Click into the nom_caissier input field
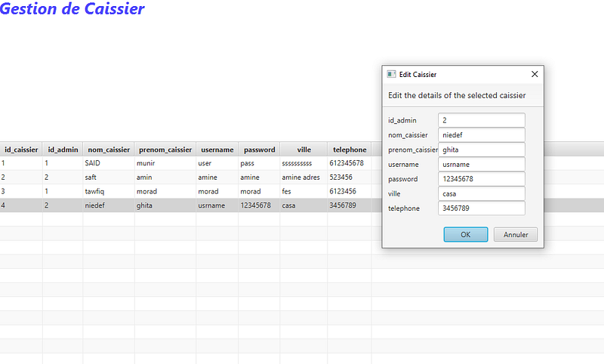Image resolution: width=604 pixels, height=364 pixels. pos(482,135)
